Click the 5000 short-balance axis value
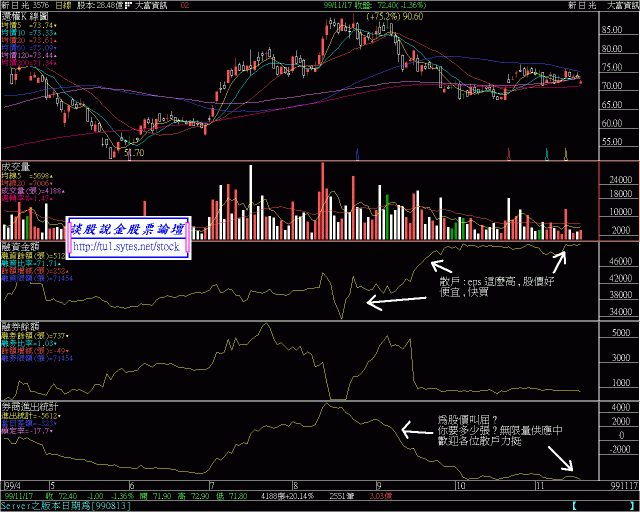This screenshot has height=512, width=640. [x=621, y=333]
